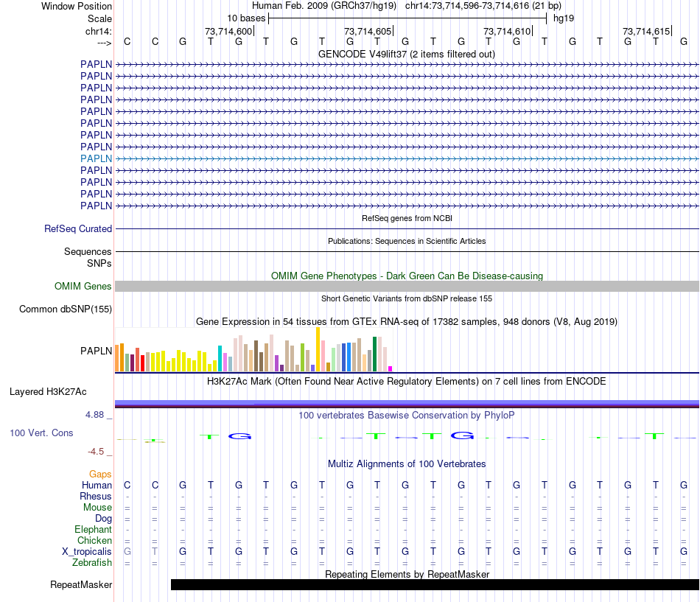Click the PAPLN GTEx expression bar chart
This screenshot has width=700, height=602.
click(253, 350)
